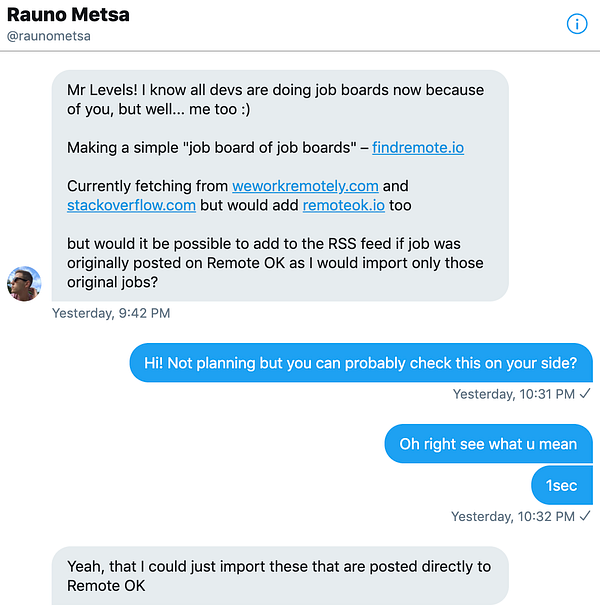Click the 'Yesterday, 9:42 PM' timestamp
This screenshot has width=600, height=606.
pos(111,313)
